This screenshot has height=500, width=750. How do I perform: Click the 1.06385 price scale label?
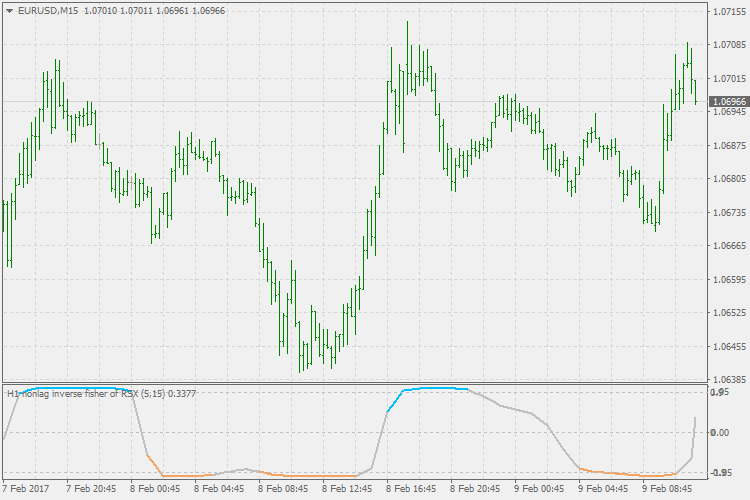click(727, 380)
